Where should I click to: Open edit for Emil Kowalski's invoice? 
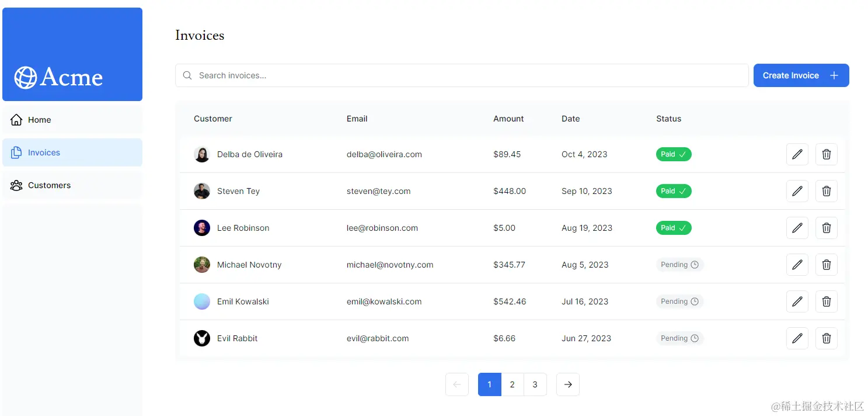tap(797, 301)
